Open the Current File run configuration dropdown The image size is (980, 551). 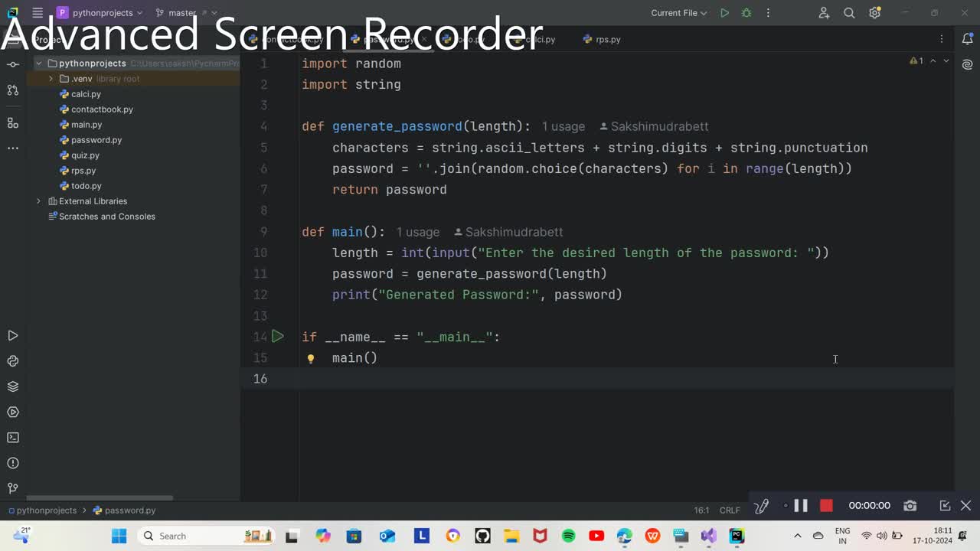677,13
